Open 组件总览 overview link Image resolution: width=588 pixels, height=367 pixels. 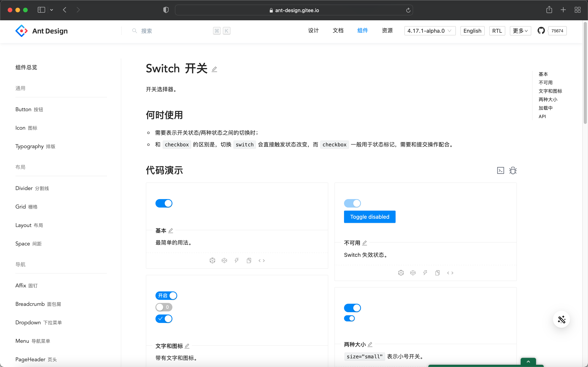click(26, 67)
